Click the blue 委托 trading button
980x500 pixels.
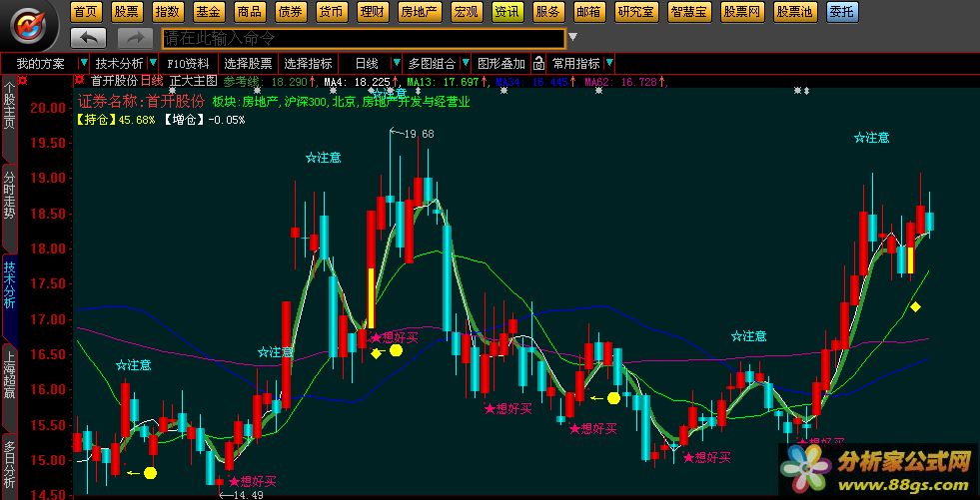coord(842,11)
